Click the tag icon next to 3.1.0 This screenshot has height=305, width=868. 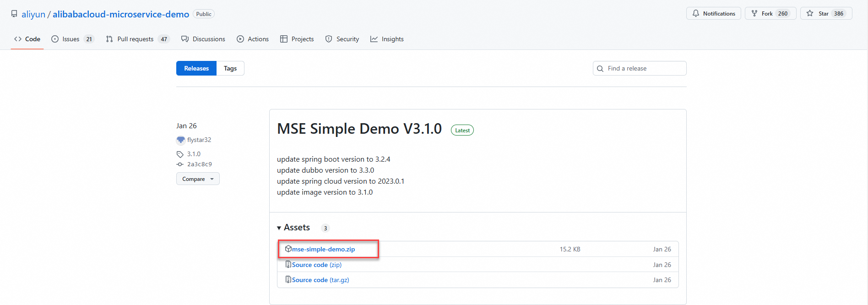(180, 154)
